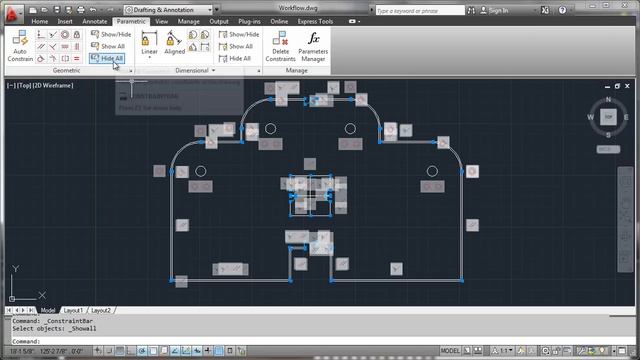Apply the Vertical geometric constraint

point(77,47)
